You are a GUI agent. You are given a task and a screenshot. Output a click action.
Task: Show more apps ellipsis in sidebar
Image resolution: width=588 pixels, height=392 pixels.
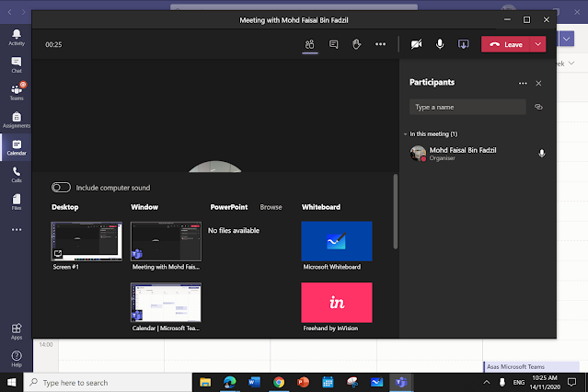[x=17, y=229]
